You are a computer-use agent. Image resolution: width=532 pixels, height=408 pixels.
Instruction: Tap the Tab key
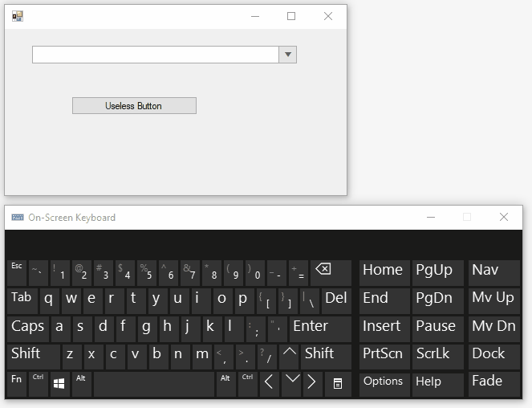point(22,301)
